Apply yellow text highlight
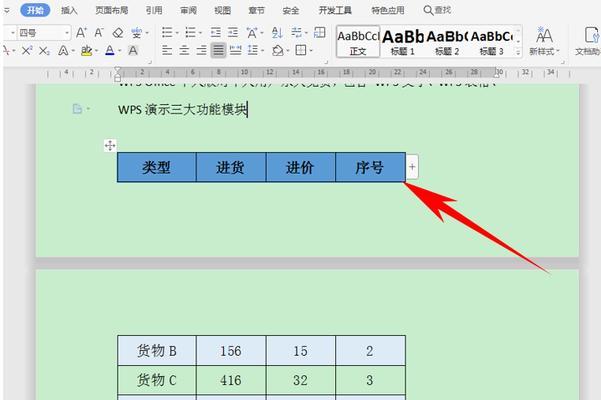Viewport: 601px width, 400px height. tap(86, 50)
